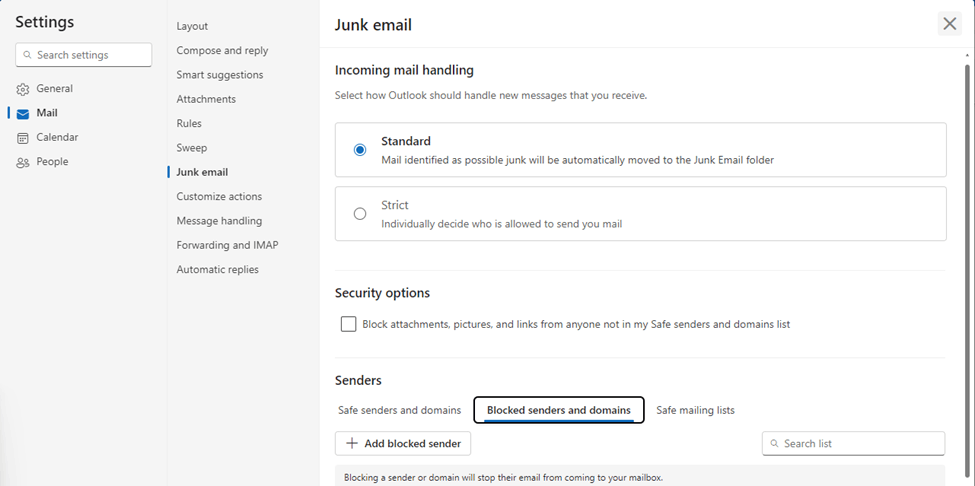
Task: Click the Mail envelope icon
Action: coord(23,114)
